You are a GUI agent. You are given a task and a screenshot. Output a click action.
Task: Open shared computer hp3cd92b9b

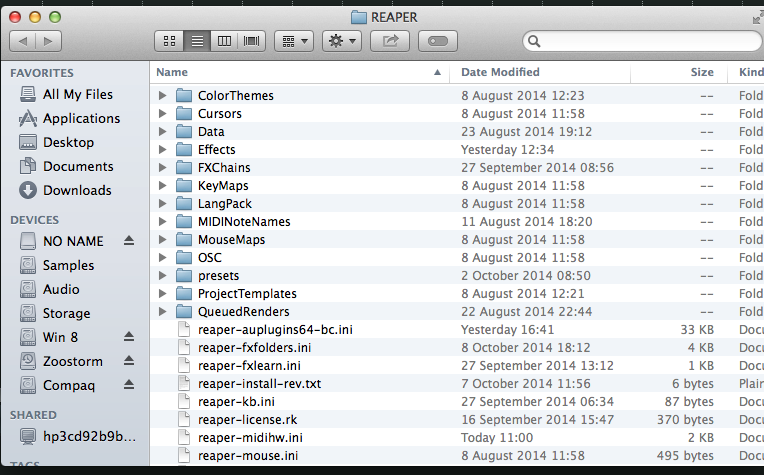[78, 436]
